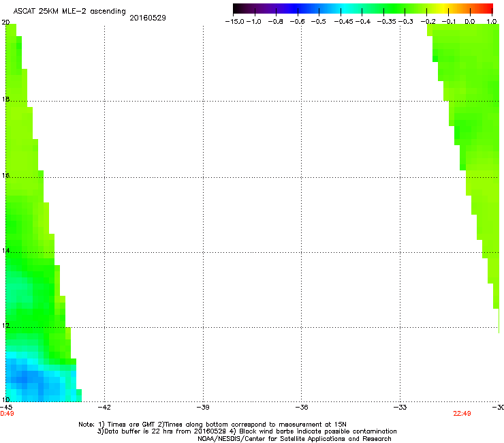Click the red "22:49" swath time label
Viewport: 504px width, 443px height.
coord(462,414)
